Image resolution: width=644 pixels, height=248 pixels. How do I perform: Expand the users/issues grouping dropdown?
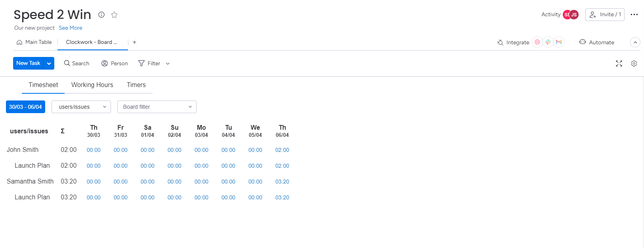[81, 107]
